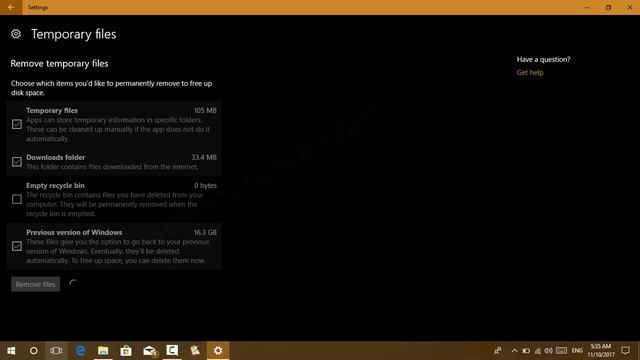Click the Temporary files item title
This screenshot has width=640, height=360.
(52, 111)
